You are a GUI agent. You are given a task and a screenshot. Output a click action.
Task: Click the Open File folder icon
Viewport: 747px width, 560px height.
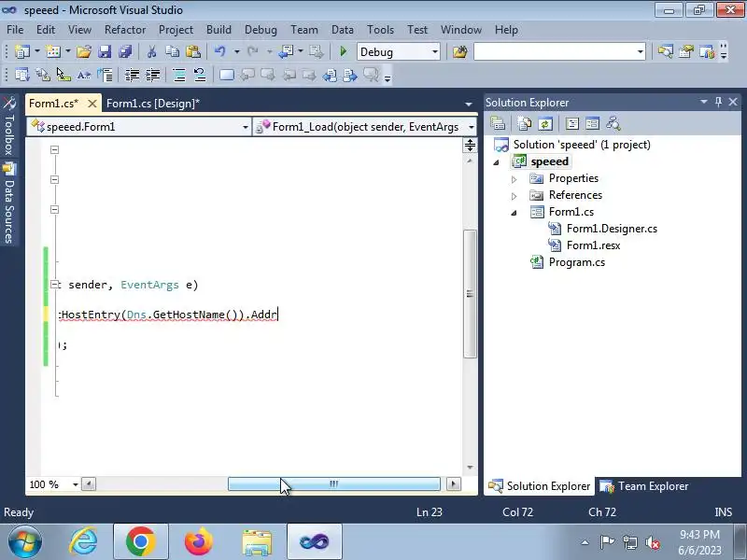pyautogui.click(x=84, y=51)
